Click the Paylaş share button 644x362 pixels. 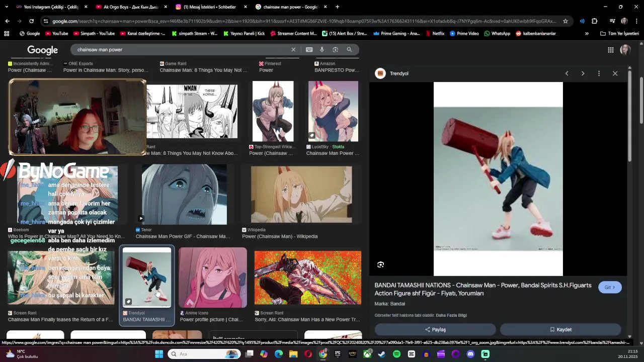(435, 329)
